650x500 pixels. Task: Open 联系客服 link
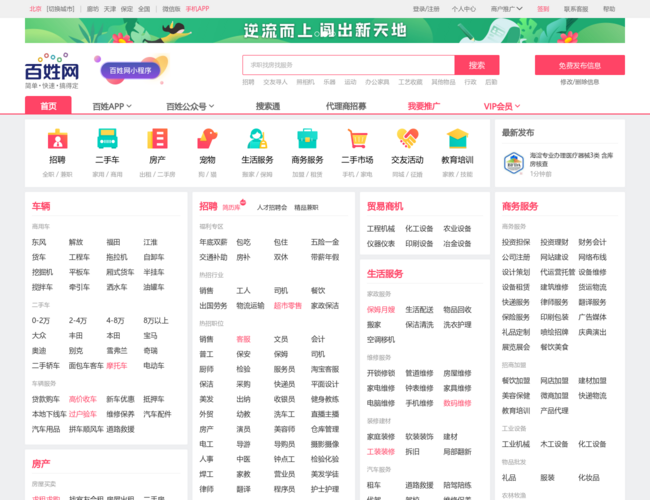pyautogui.click(x=576, y=9)
